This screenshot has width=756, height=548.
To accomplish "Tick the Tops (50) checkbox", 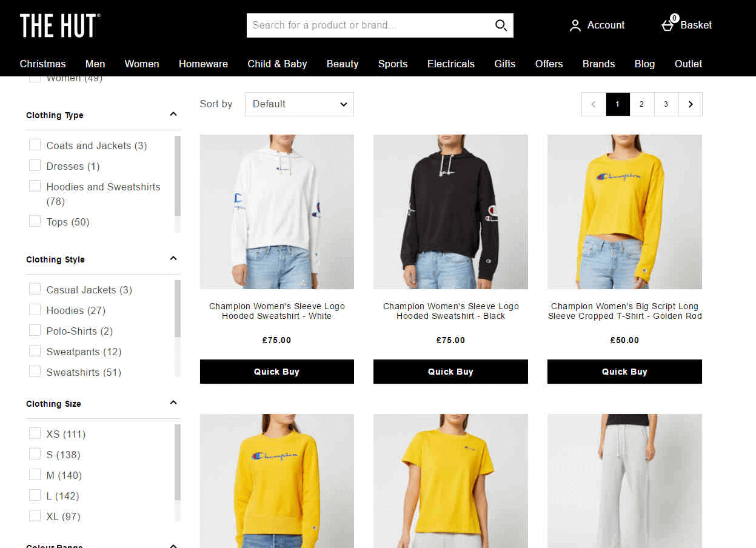I will (x=35, y=221).
